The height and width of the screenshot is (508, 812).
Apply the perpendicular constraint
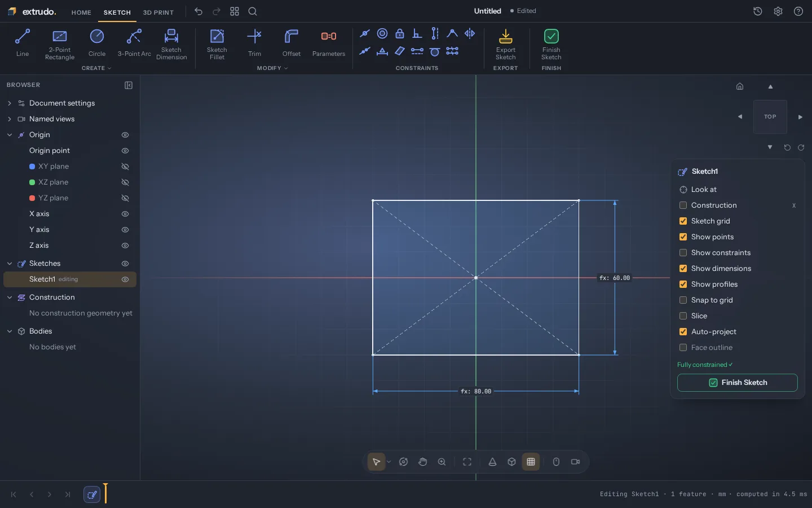point(417,34)
